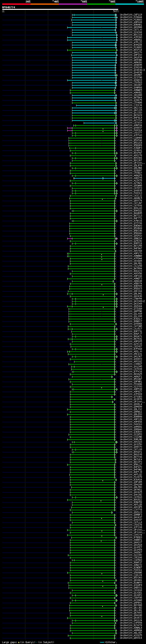This screenshot has width=146, height=644.
Task: Select hit label UniRef100_Q60A61
Action: point(131,580)
